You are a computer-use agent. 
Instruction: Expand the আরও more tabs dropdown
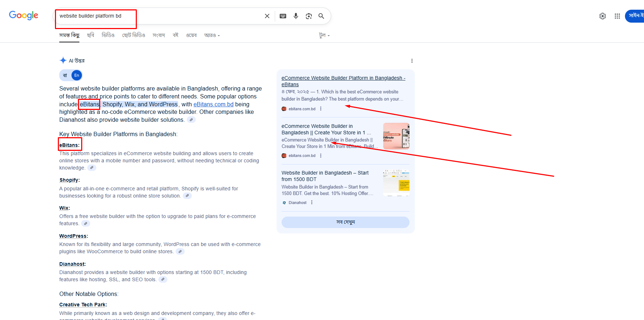pyautogui.click(x=212, y=35)
